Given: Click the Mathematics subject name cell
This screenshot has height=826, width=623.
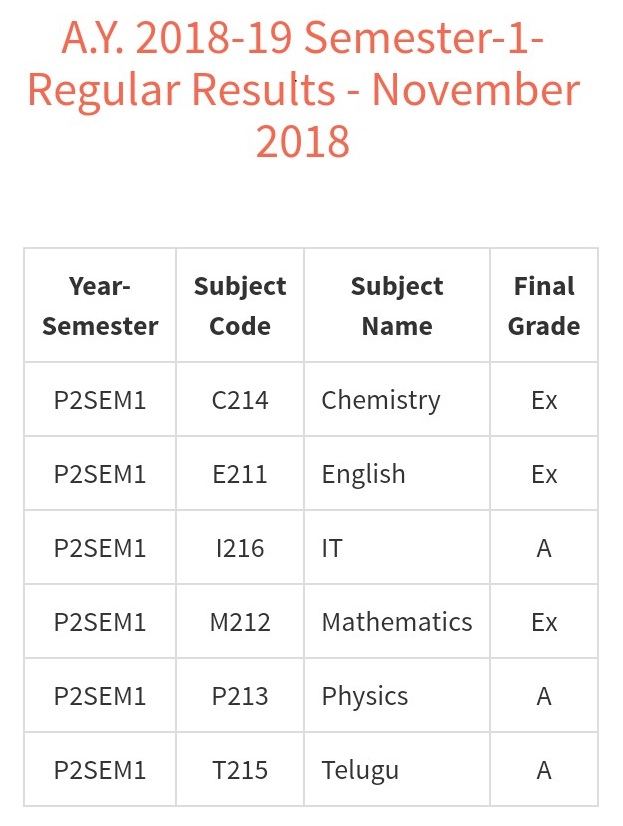Looking at the screenshot, I should tap(397, 622).
